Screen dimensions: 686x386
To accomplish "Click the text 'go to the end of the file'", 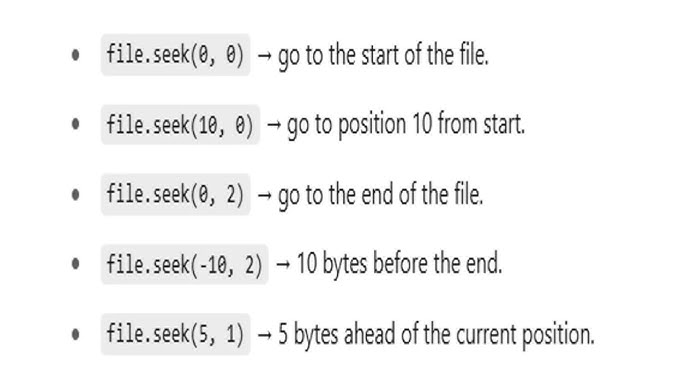I will (381, 196).
